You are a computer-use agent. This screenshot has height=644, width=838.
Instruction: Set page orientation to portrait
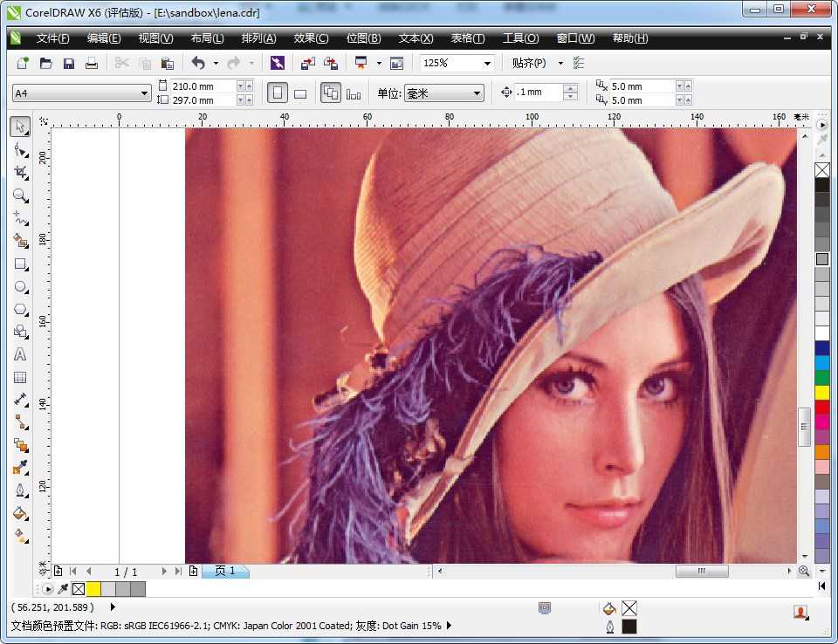coord(277,93)
